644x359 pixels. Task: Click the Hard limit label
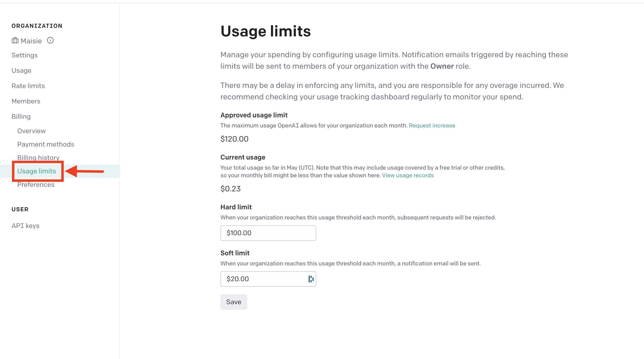[x=236, y=207]
